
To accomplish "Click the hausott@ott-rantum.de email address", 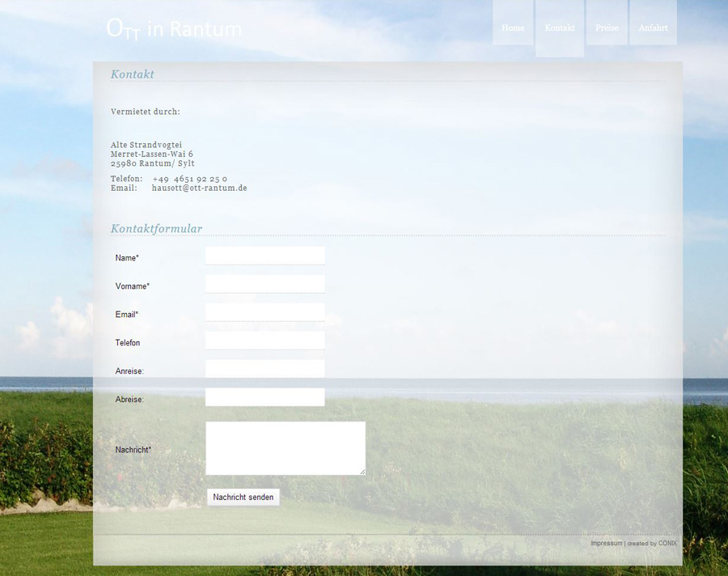I will [x=199, y=188].
